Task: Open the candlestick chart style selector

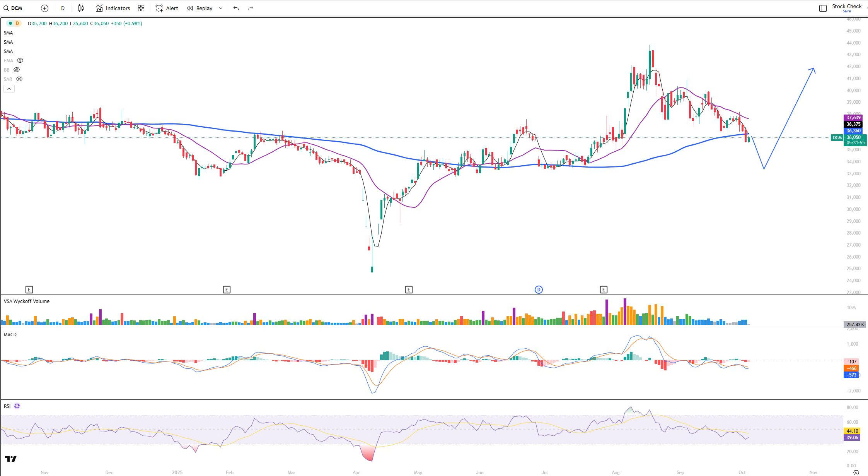Action: coord(81,8)
